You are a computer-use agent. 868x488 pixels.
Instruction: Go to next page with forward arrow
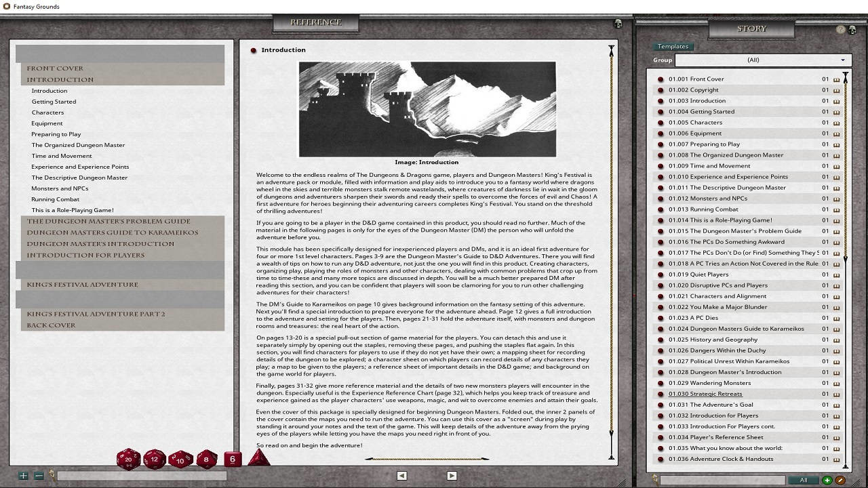[x=450, y=475]
